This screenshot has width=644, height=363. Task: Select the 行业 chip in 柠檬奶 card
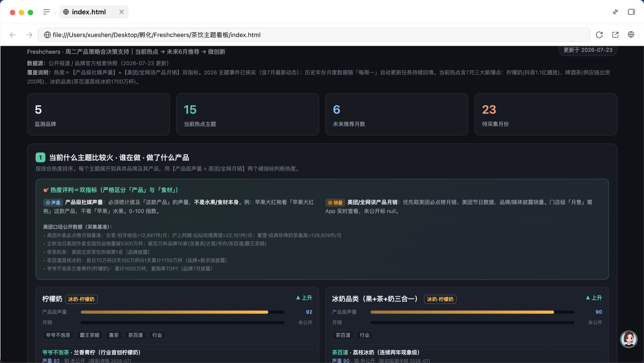coord(157,335)
